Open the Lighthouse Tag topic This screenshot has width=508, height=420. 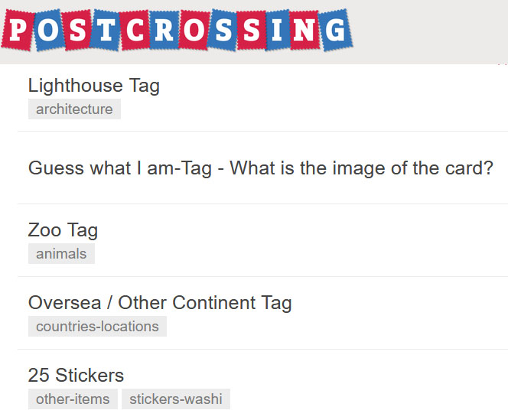pyautogui.click(x=94, y=86)
